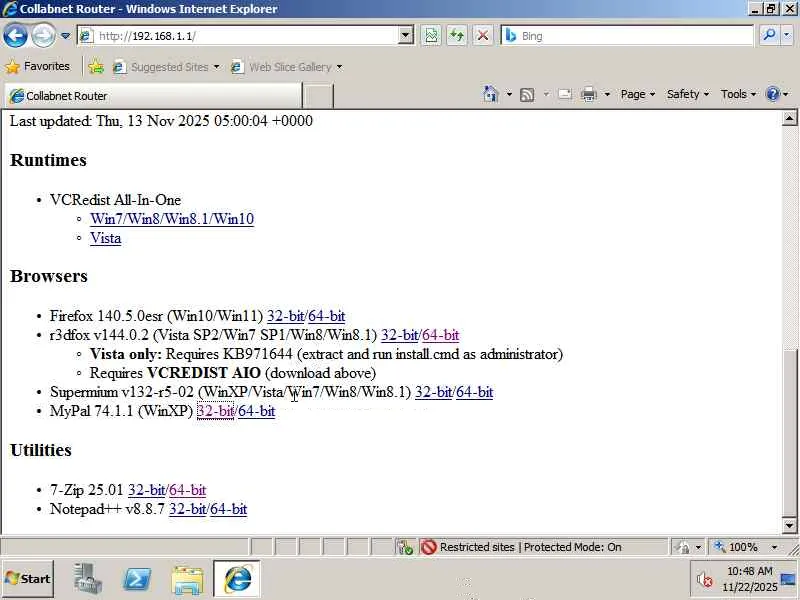
Task: Download MyPal 74.1.1 32-bit
Action: [215, 411]
